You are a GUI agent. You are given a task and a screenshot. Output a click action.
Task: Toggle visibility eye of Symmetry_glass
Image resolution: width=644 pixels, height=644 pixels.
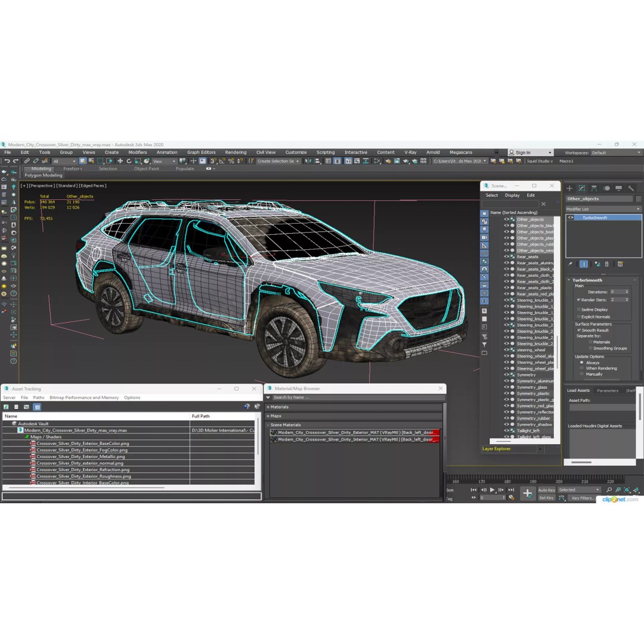click(506, 387)
